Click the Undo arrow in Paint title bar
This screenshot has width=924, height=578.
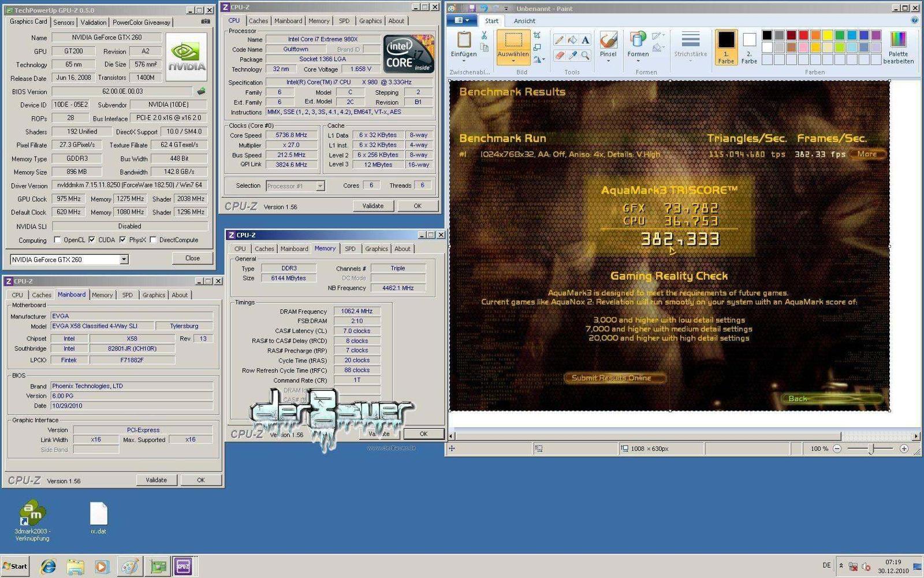(x=483, y=8)
